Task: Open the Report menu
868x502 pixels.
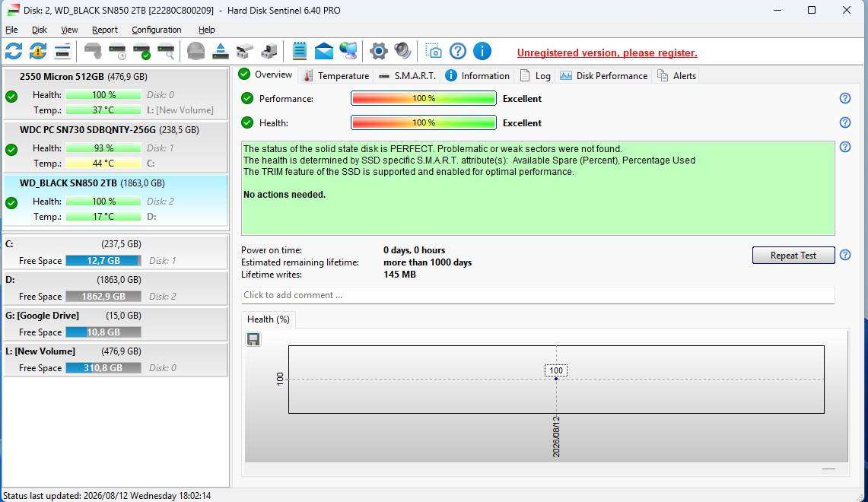Action: pos(105,30)
